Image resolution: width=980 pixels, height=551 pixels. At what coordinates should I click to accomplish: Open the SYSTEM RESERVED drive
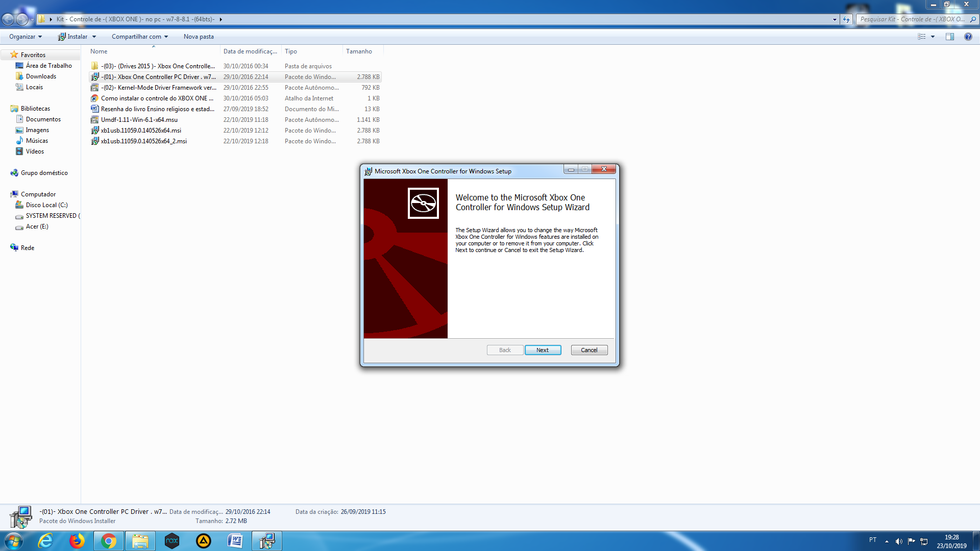click(52, 216)
